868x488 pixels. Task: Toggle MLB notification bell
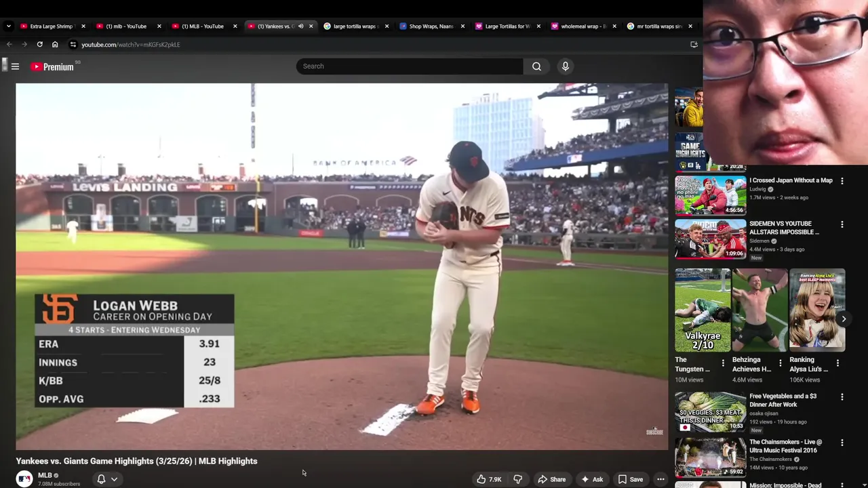(x=101, y=479)
